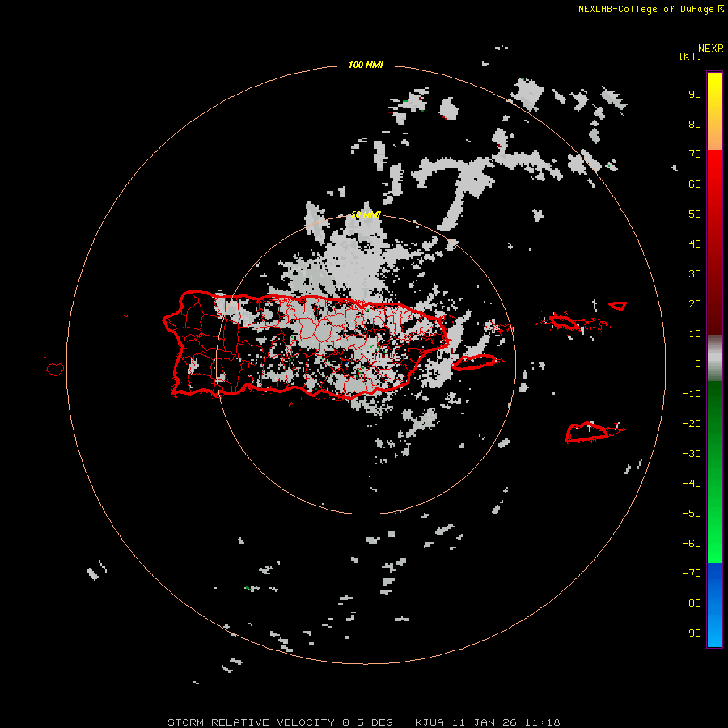Viewport: 728px width, 728px height.
Task: Click the 30 value on the color scale
Action: coord(695,274)
